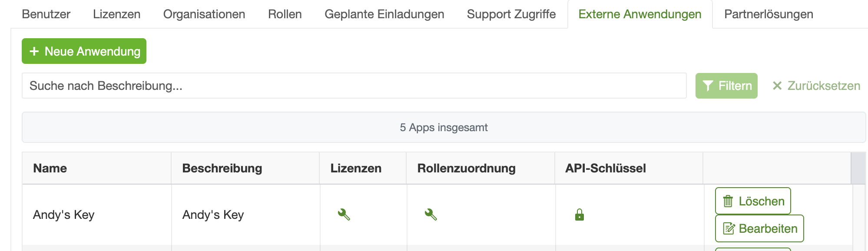Screen dimensions: 868x251
Task: Add a new application via Neue Anwendung
Action: pos(84,51)
